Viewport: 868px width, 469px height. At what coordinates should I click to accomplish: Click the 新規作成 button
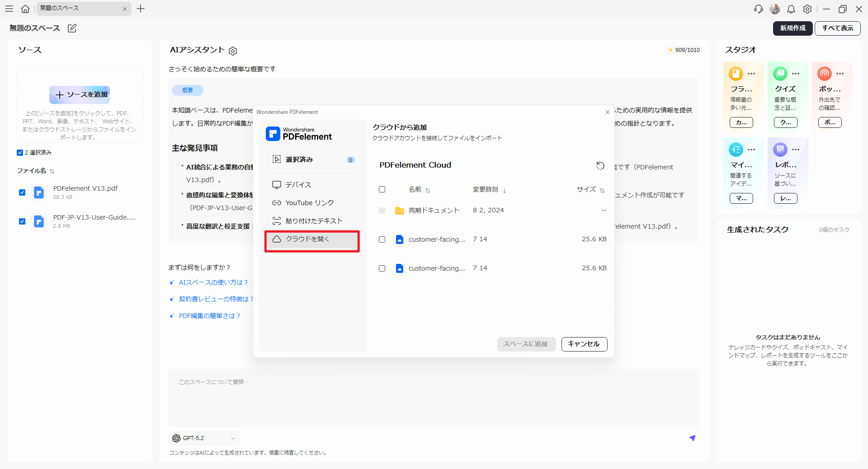pos(793,28)
